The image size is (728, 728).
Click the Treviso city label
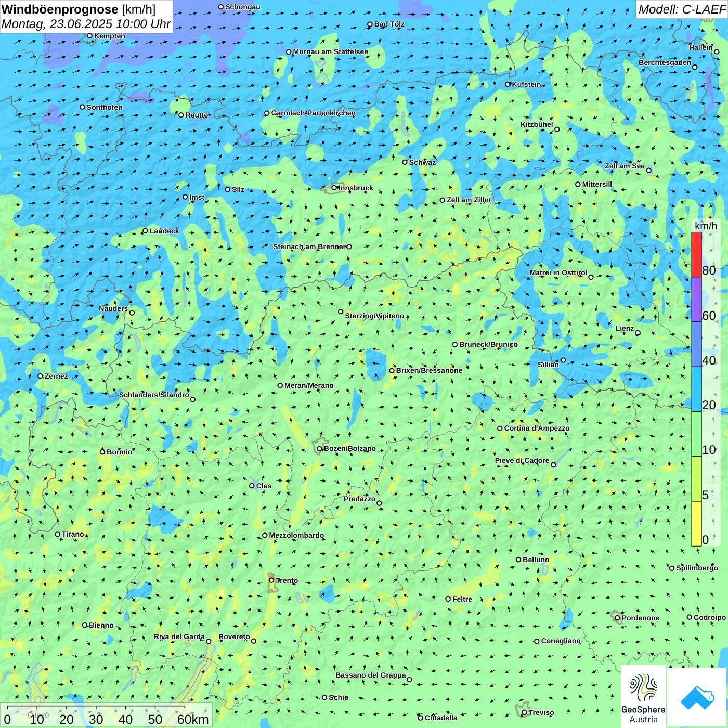541,712
